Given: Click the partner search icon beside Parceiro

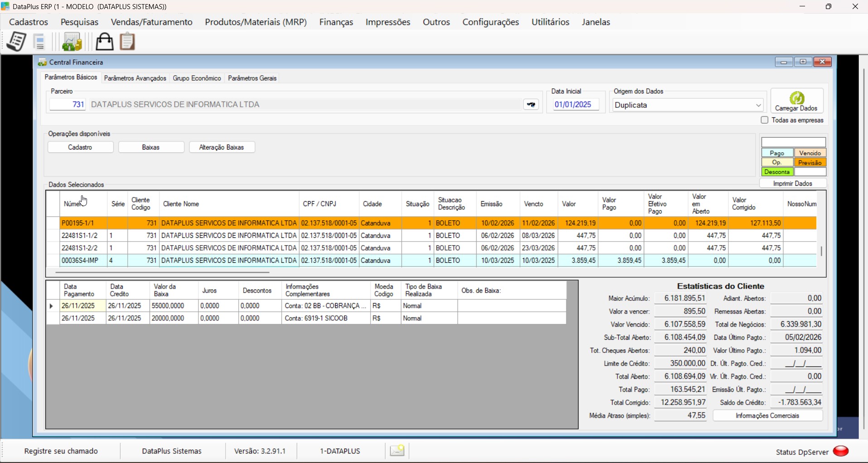Looking at the screenshot, I should click(531, 105).
